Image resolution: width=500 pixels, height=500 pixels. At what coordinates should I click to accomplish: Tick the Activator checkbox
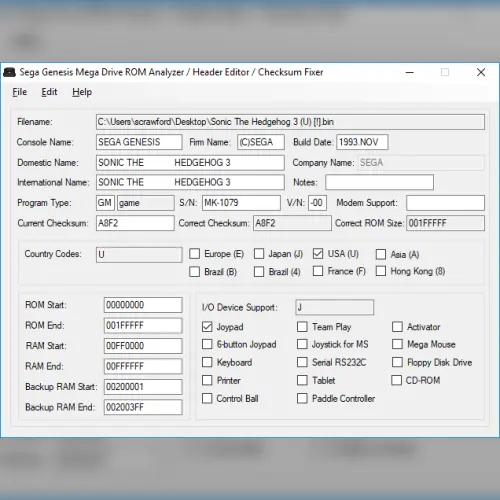click(x=397, y=327)
